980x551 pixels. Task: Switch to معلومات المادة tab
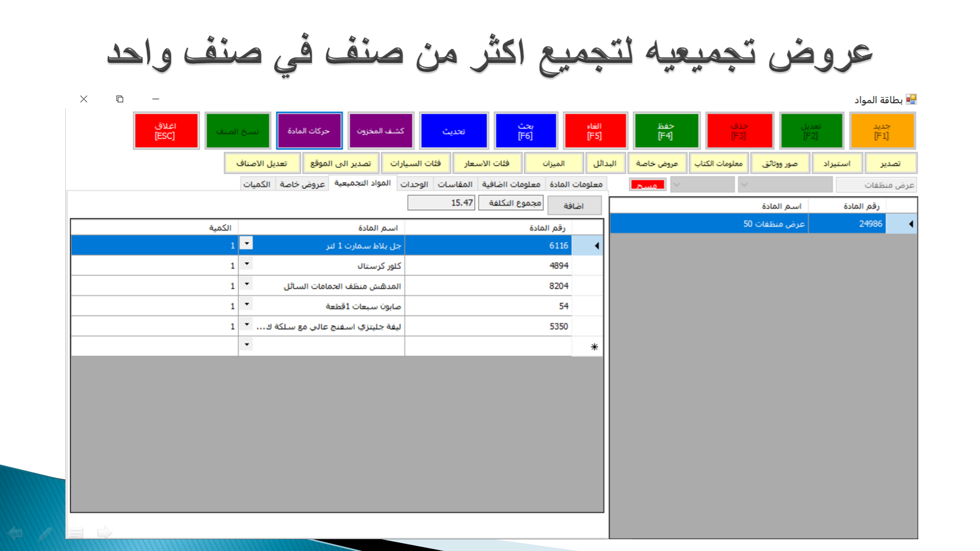(x=576, y=184)
